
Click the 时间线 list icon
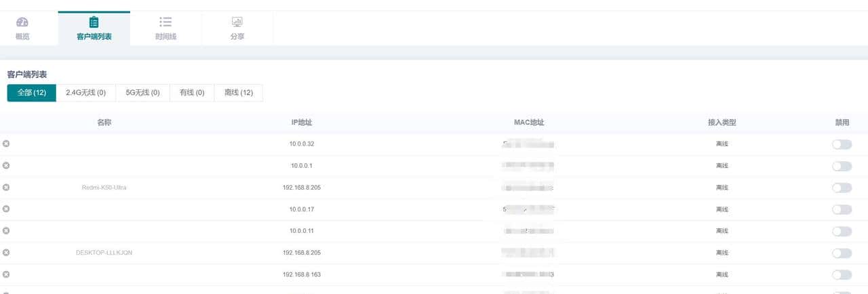(165, 22)
